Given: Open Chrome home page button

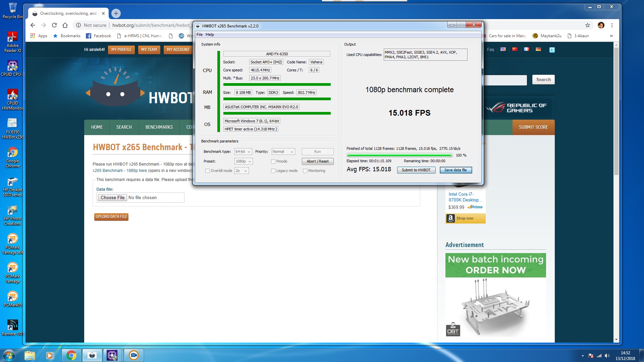Looking at the screenshot, I should tap(65, 25).
